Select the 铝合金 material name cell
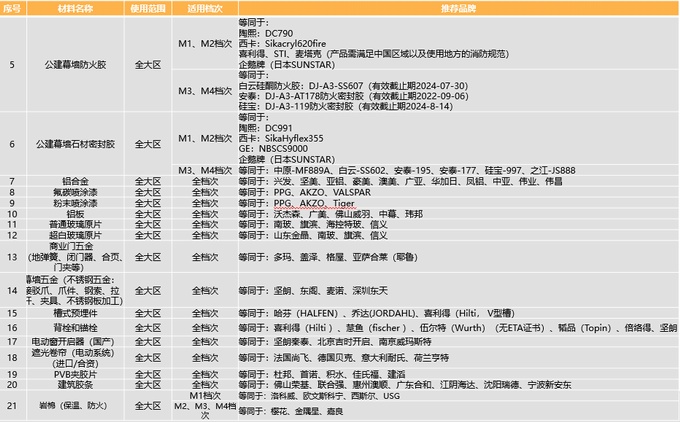 click(74, 180)
